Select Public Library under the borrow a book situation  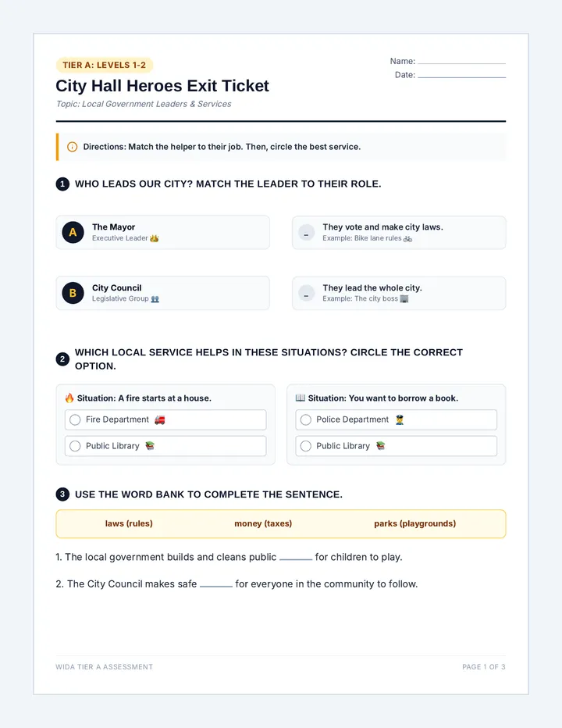(306, 446)
